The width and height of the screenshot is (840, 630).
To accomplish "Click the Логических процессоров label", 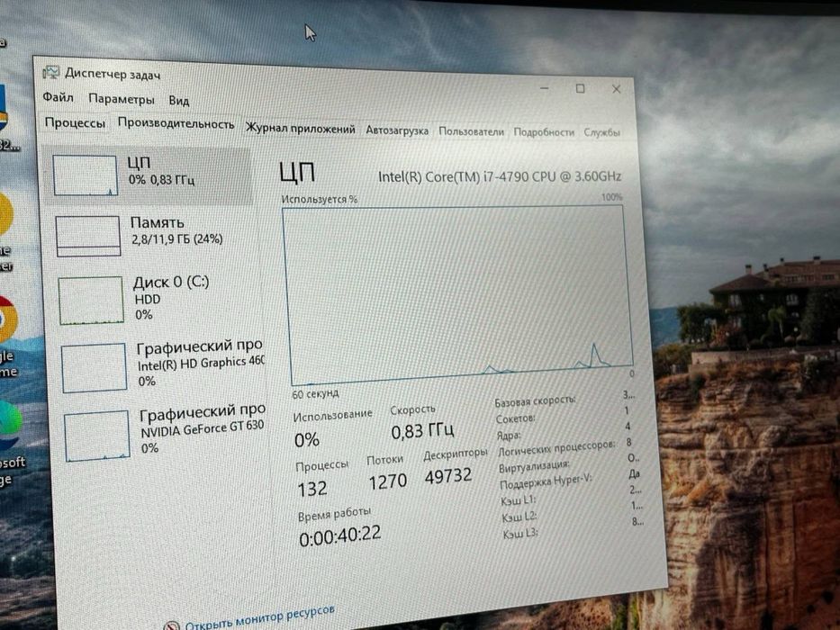I will coord(556,448).
